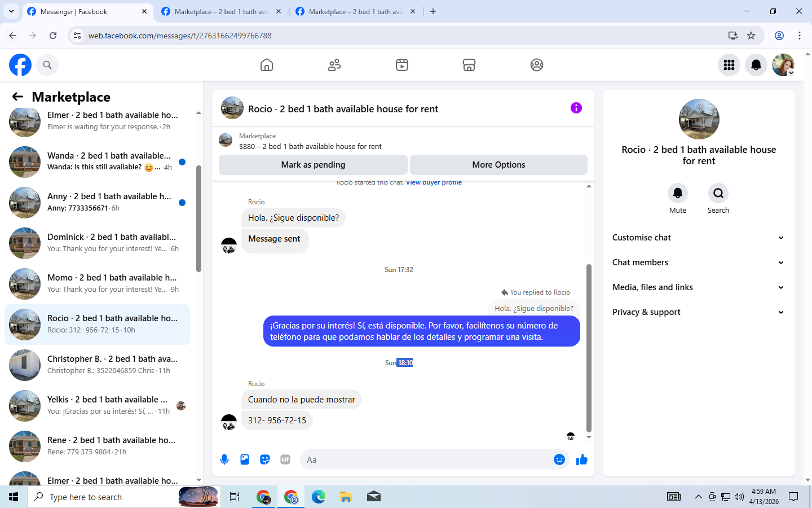Viewport: 812px width, 508px height.
Task: Open Dominick's conversation in the list
Action: point(97,243)
